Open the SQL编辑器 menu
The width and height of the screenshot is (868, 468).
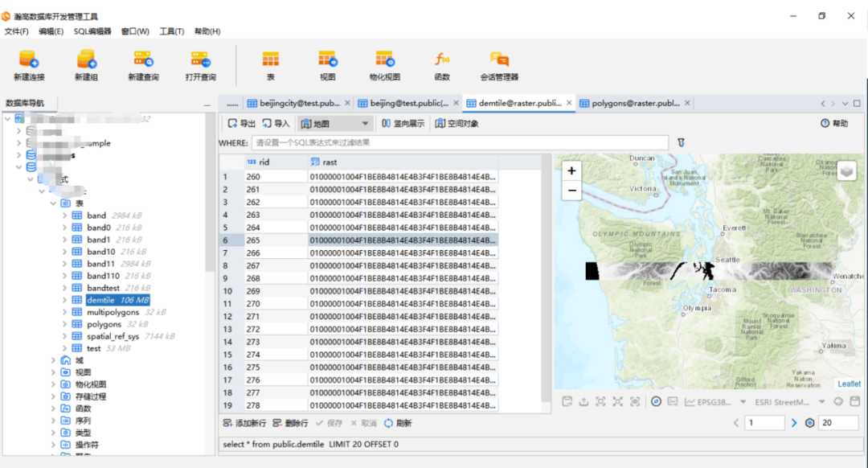tap(92, 31)
